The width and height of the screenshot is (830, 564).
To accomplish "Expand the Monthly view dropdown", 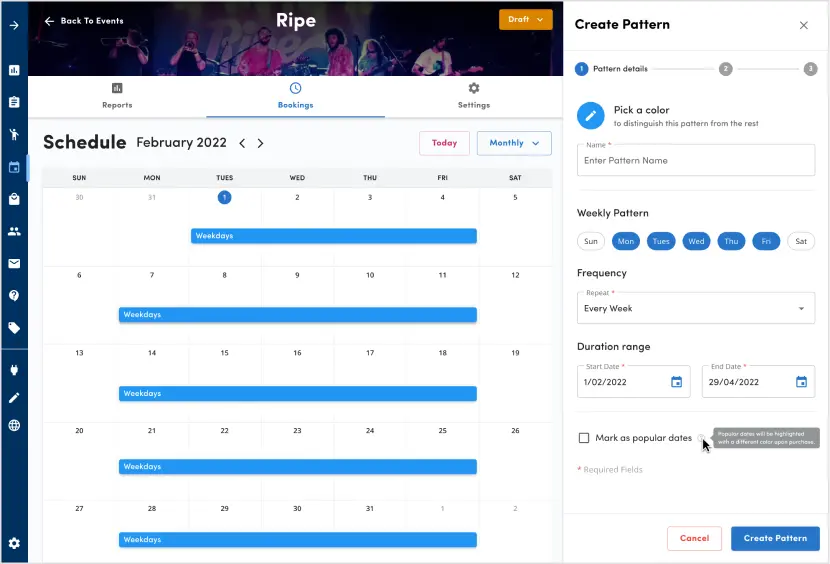I will (514, 143).
